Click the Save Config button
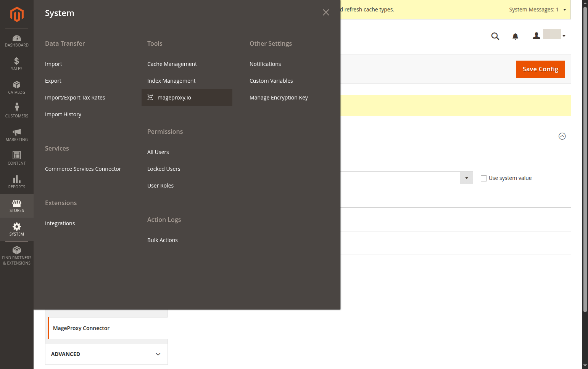 pos(540,69)
